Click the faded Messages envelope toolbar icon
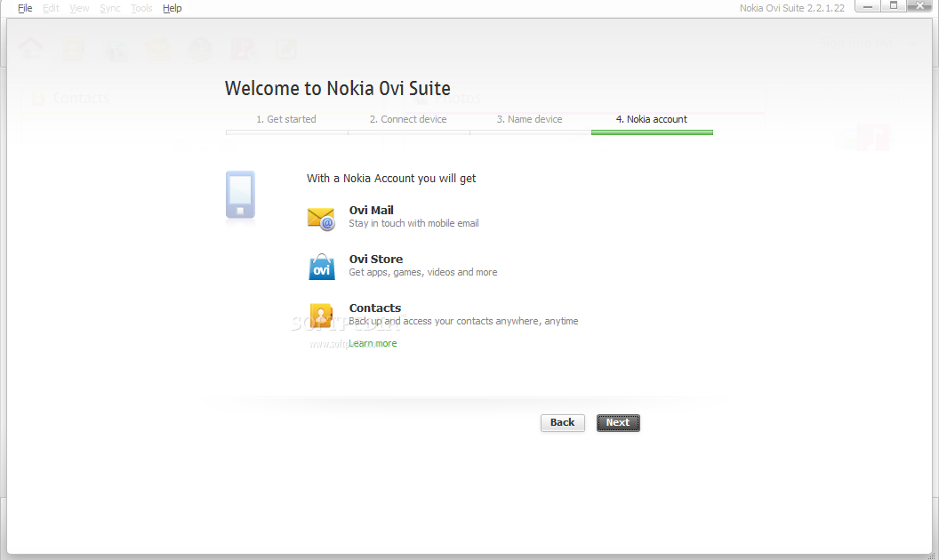The width and height of the screenshot is (939, 560). click(x=158, y=50)
